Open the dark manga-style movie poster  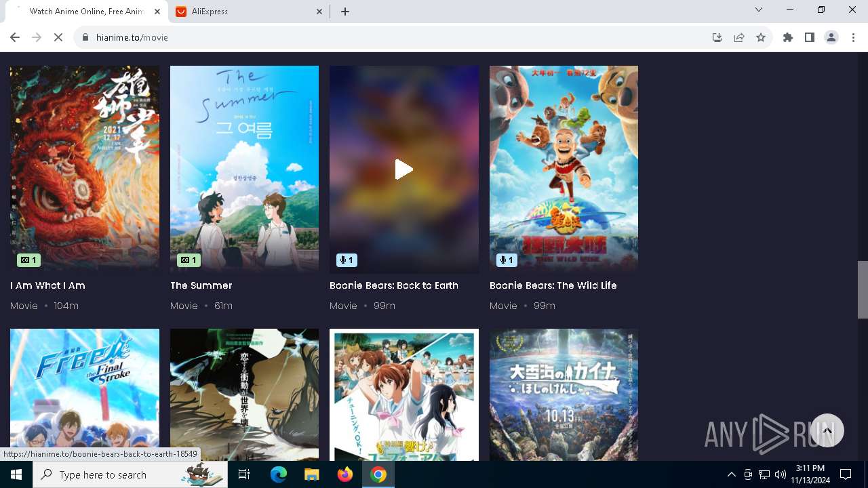tap(244, 394)
